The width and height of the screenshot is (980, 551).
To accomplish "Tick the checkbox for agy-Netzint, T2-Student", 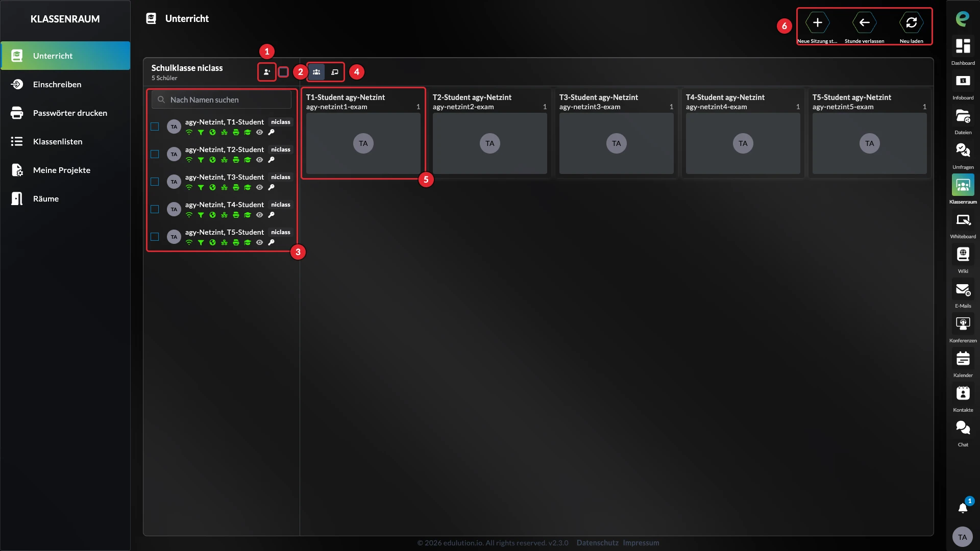I will (x=155, y=154).
